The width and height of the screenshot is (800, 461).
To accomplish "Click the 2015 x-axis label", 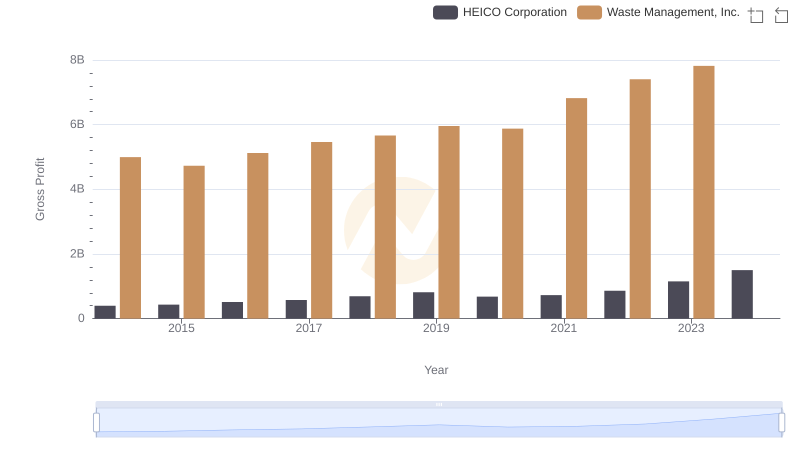I will (x=181, y=328).
